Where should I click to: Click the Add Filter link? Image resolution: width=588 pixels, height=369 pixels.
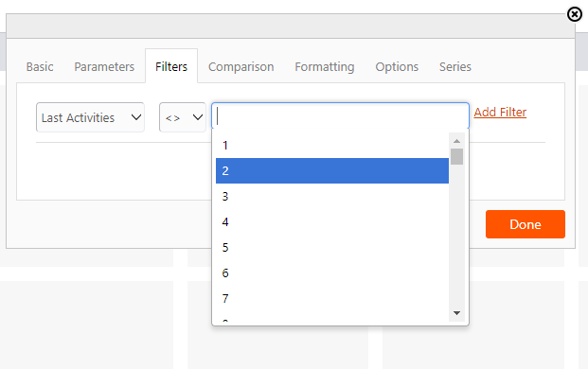(x=500, y=112)
